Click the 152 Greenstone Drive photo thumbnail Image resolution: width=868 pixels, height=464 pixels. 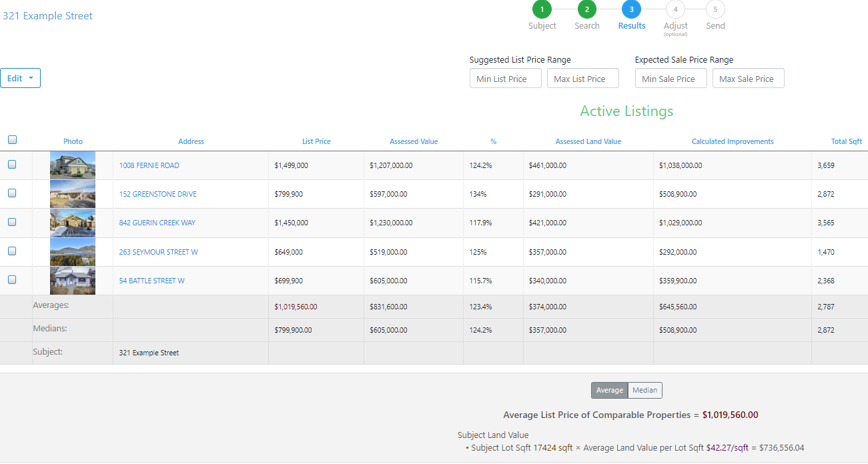point(73,194)
